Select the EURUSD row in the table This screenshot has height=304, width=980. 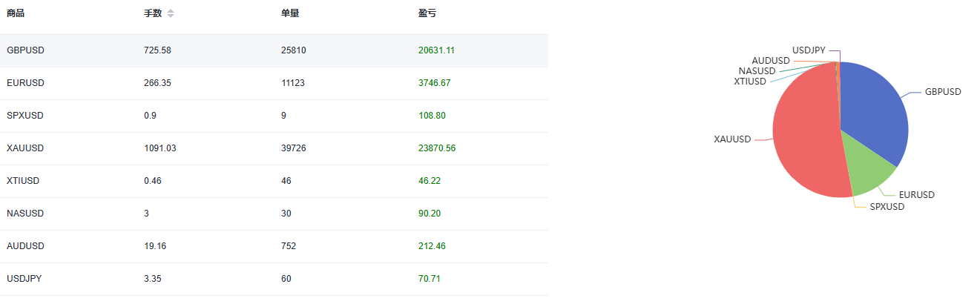click(x=274, y=83)
